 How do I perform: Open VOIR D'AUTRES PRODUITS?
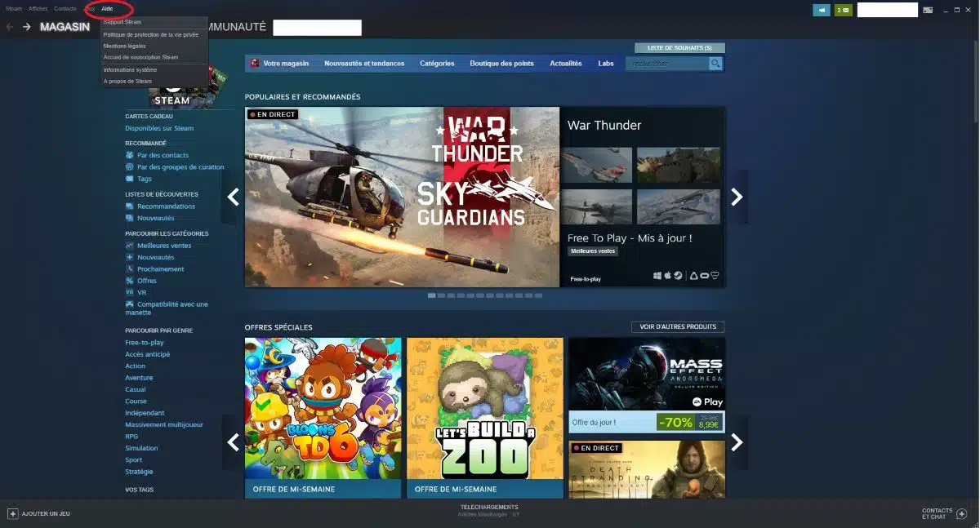[x=676, y=326]
